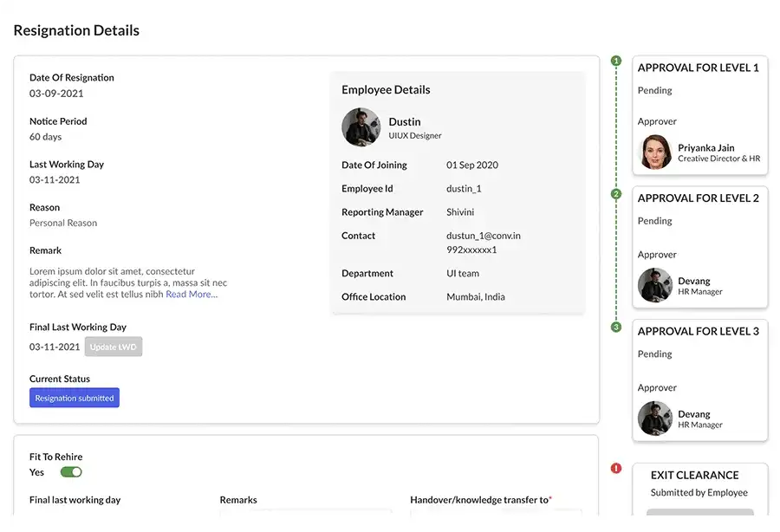Viewport: 780px width, 532px height.
Task: Click the Yes label beside rehire toggle
Action: click(x=36, y=472)
